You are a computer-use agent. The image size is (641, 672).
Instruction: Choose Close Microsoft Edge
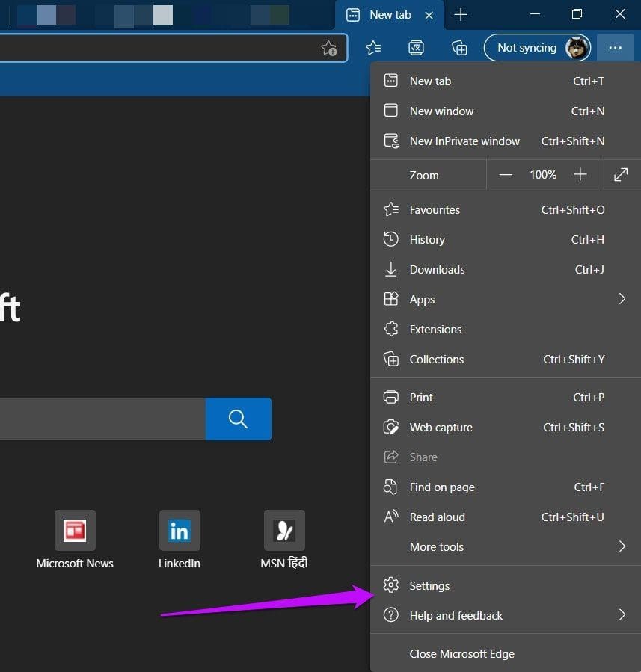click(x=506, y=653)
